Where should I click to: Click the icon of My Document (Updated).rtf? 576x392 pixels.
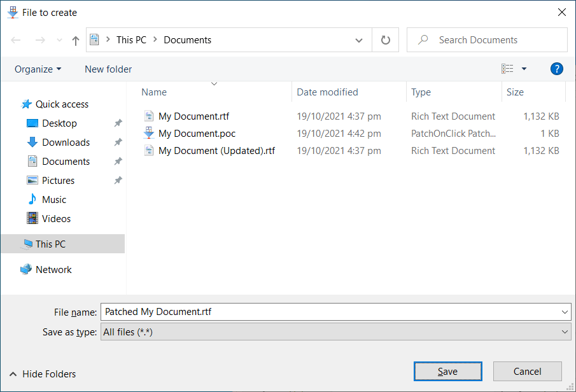(x=149, y=151)
